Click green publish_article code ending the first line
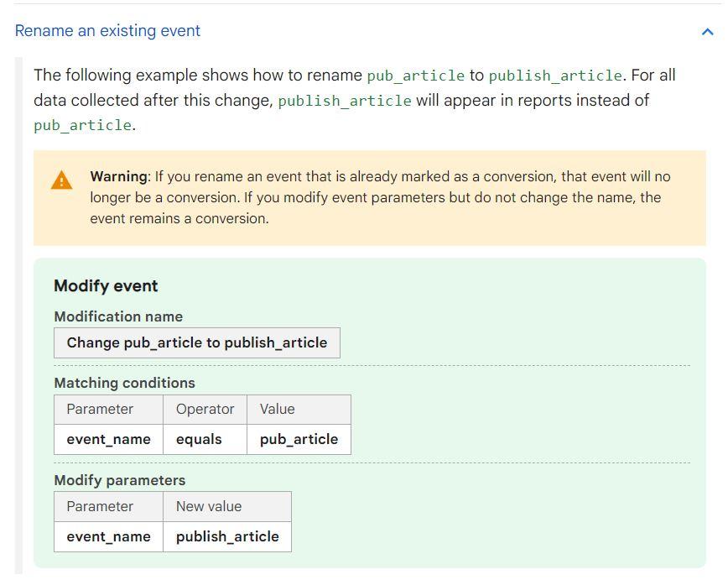The width and height of the screenshot is (728, 580). [x=555, y=76]
